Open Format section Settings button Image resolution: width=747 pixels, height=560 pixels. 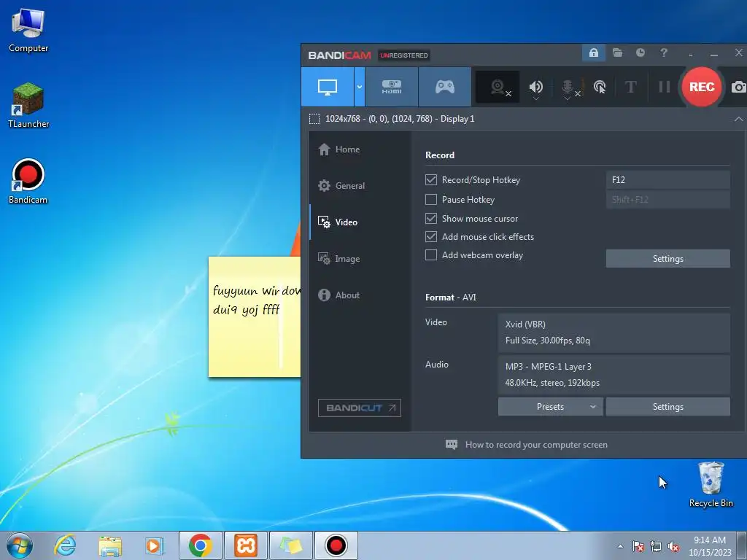667,407
